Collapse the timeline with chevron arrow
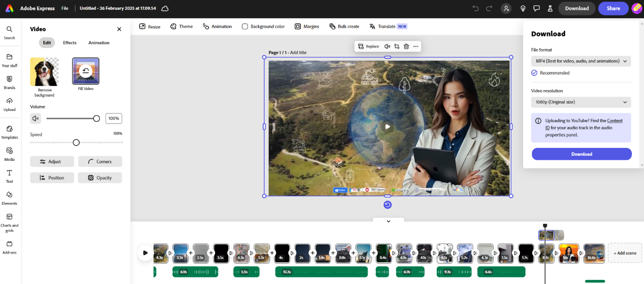This screenshot has height=284, width=644. (x=388, y=222)
